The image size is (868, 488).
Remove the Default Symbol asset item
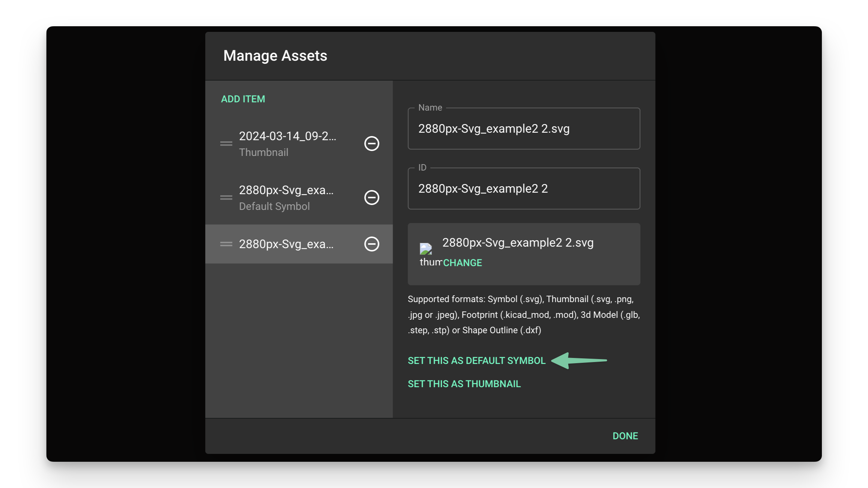click(x=372, y=198)
